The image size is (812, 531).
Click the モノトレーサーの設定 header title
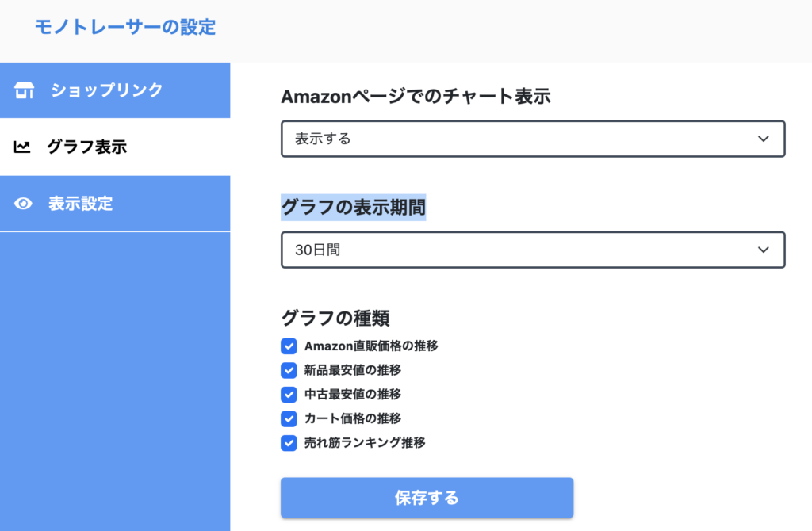(125, 27)
